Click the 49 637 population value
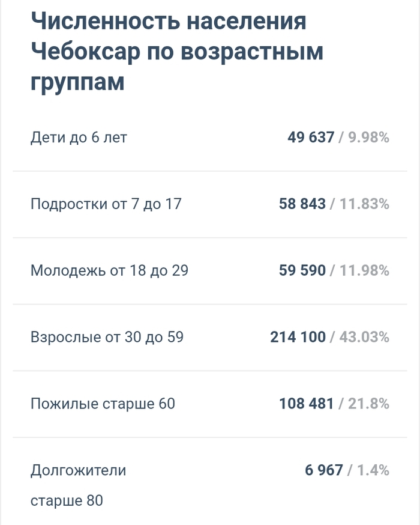This screenshot has width=420, height=525. 311,138
